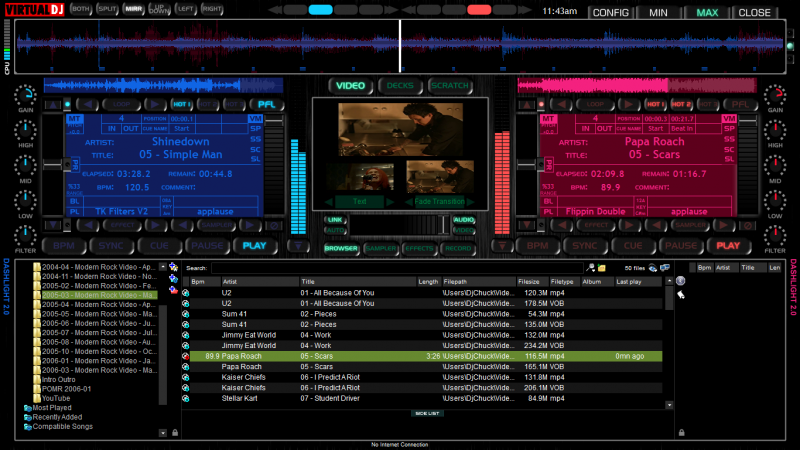Adjust right deck FILTER knob
The height and width of the screenshot is (450, 800).
774,236
